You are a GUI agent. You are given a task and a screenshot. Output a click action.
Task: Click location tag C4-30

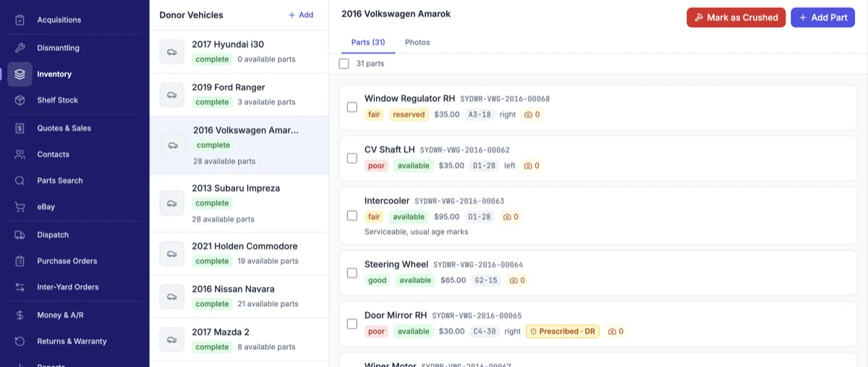[485, 332]
